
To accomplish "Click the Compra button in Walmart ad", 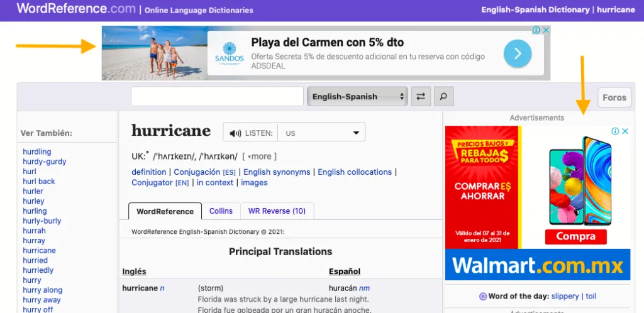I will 576,236.
